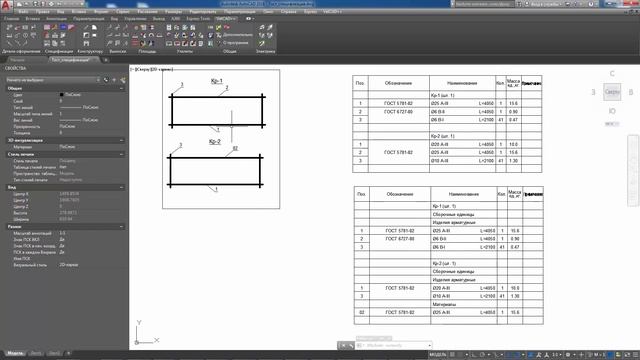Switch to the Главная ribbon tab
The image size is (640, 360).
11,19
